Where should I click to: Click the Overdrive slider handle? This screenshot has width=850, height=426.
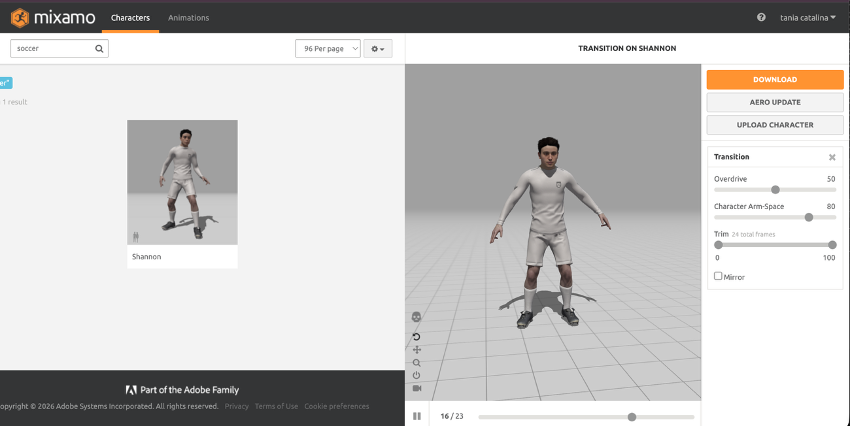pos(775,190)
